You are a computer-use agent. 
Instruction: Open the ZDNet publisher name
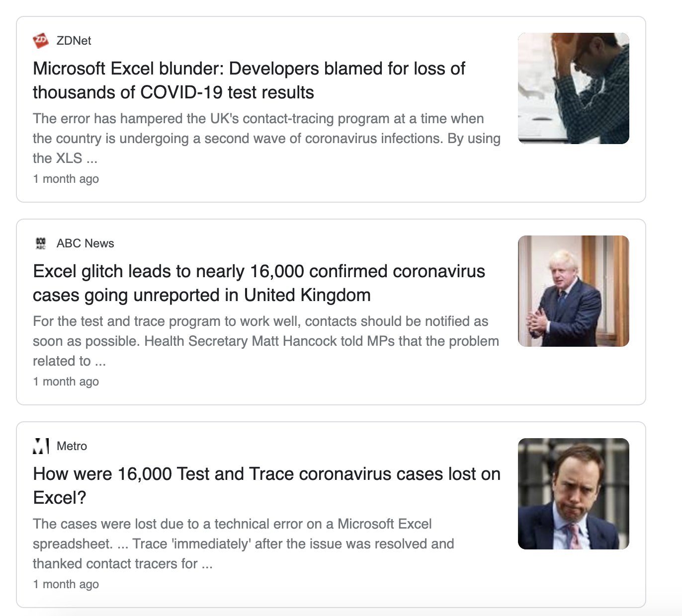[x=74, y=41]
